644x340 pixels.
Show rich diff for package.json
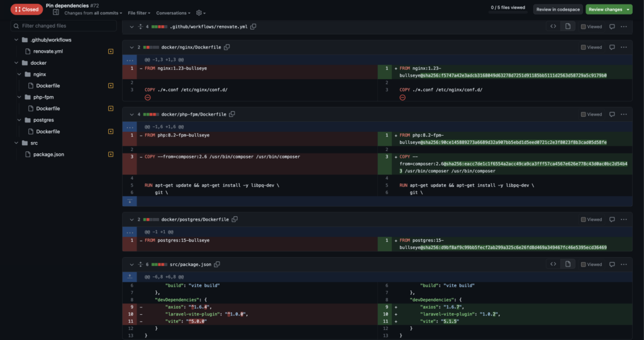(x=568, y=265)
